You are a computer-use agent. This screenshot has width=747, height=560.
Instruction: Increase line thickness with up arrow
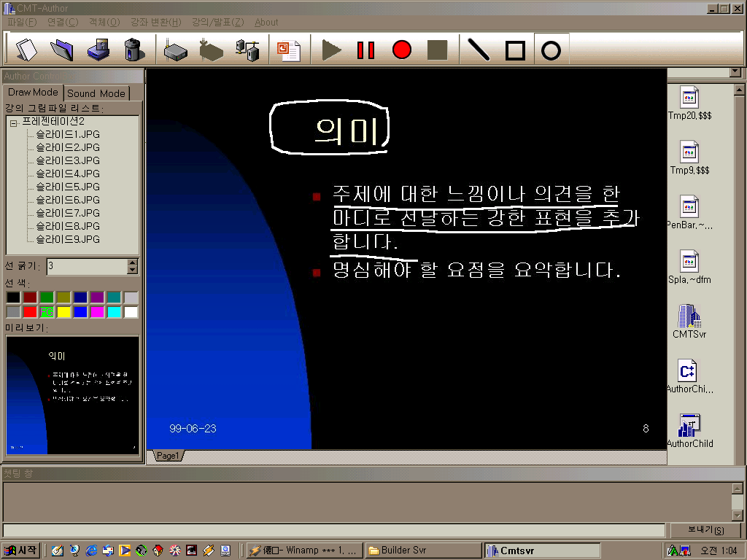click(x=132, y=262)
